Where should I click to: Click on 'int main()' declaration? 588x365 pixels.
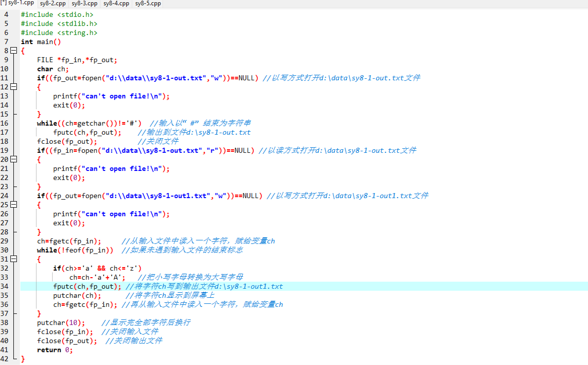click(41, 42)
